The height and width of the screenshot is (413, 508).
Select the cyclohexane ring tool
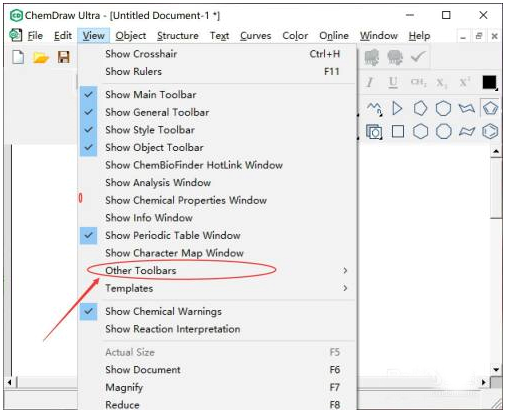(x=420, y=131)
